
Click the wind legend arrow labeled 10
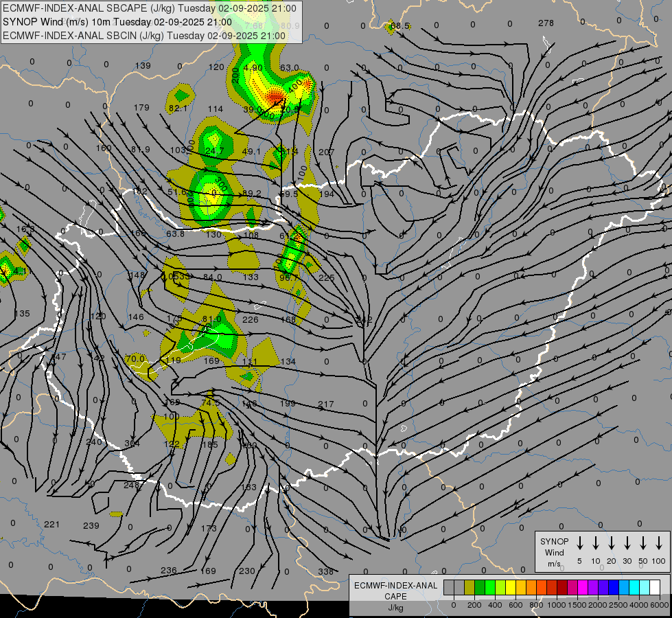point(595,543)
